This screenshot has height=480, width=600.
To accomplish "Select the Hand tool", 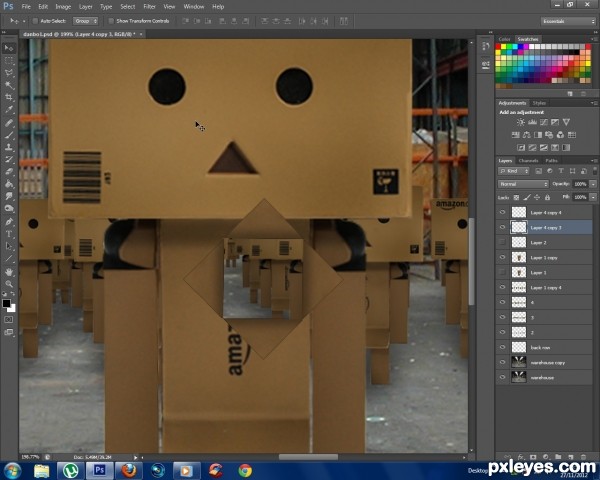I will 9,272.
